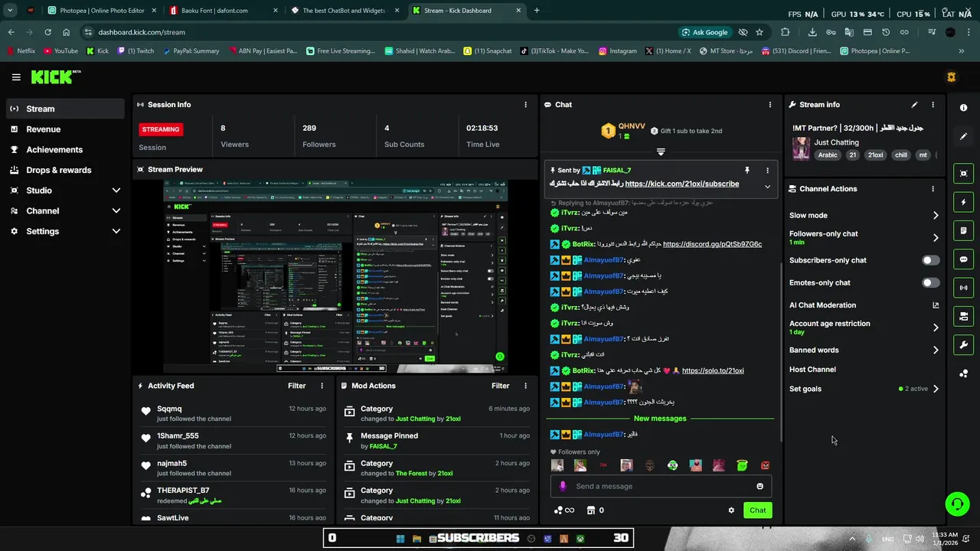
Task: Click the channel points icon in the right toolbar
Action: tap(963, 373)
